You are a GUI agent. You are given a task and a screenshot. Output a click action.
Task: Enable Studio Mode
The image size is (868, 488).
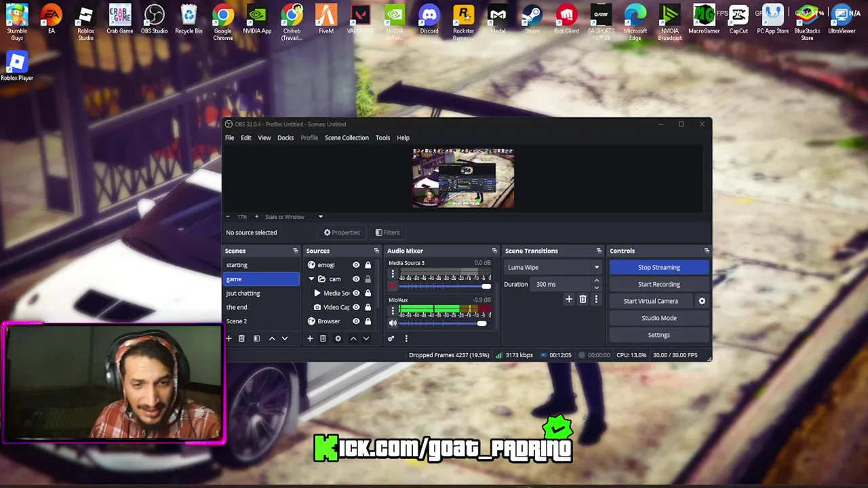click(659, 318)
